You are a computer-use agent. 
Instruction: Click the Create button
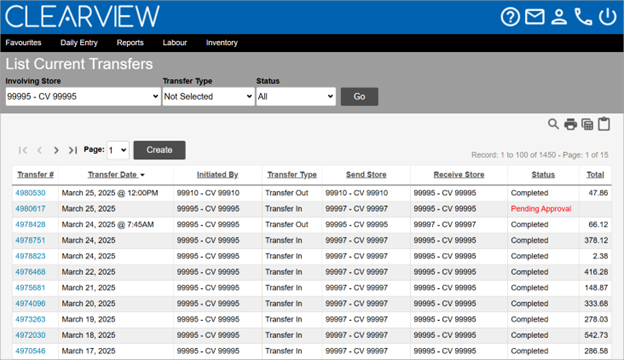(x=159, y=150)
